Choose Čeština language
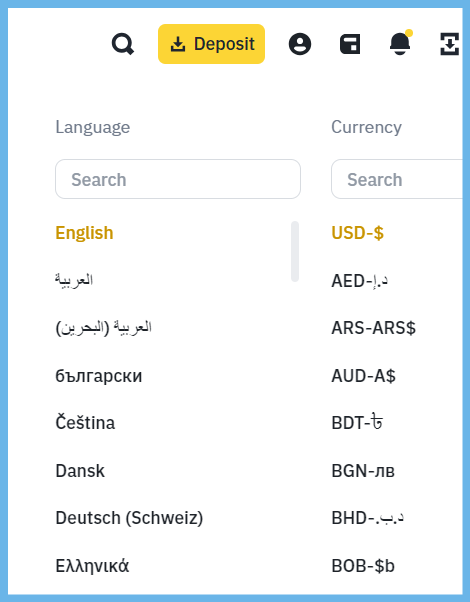The image size is (470, 602). [x=85, y=423]
